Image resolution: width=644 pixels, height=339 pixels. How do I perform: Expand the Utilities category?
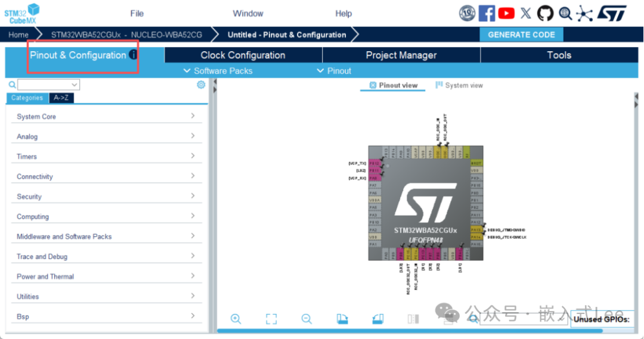106,297
